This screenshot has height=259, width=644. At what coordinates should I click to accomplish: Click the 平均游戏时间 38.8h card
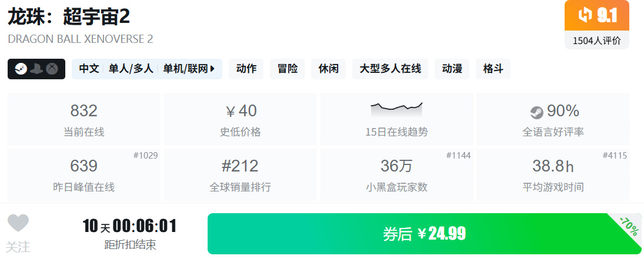point(553,174)
